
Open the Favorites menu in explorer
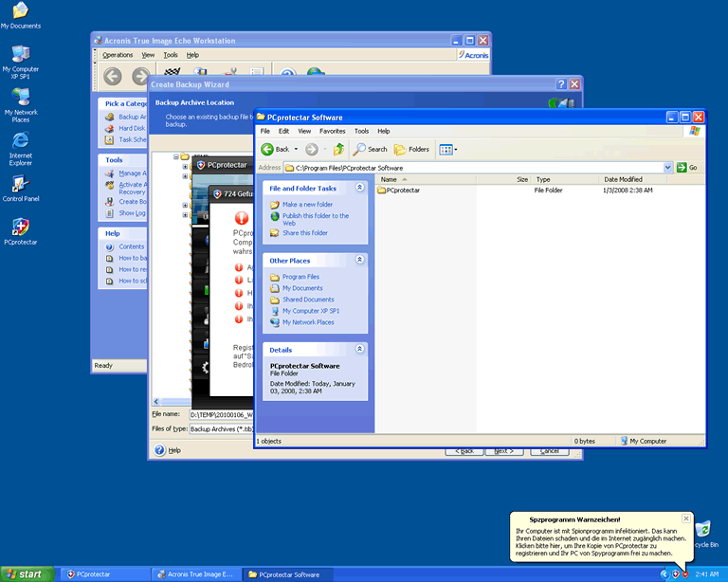(332, 131)
